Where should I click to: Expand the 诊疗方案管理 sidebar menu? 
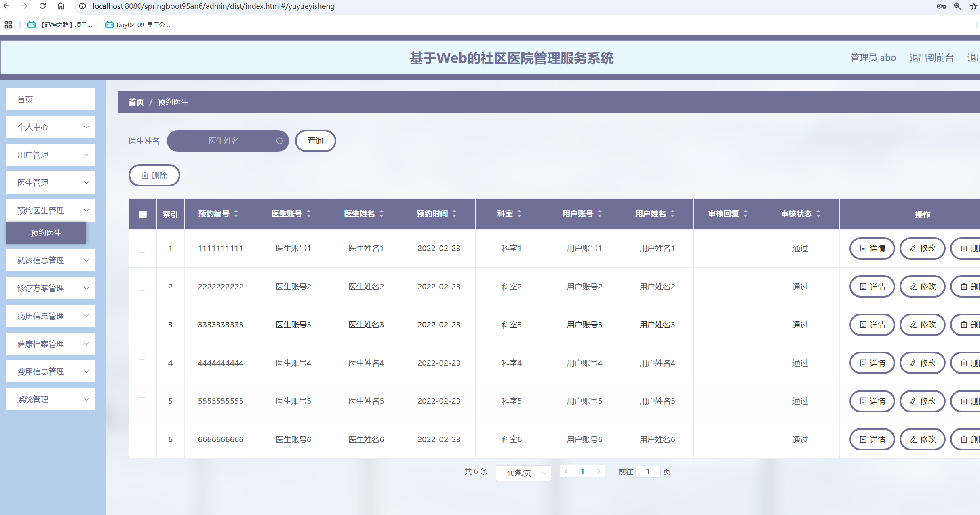pos(51,288)
